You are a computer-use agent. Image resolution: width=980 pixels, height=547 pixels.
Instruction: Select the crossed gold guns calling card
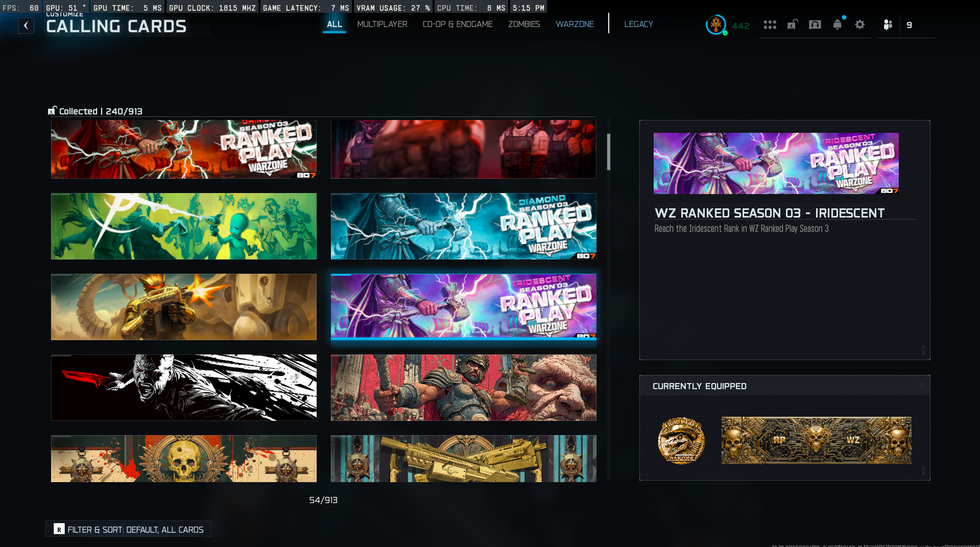(464, 459)
